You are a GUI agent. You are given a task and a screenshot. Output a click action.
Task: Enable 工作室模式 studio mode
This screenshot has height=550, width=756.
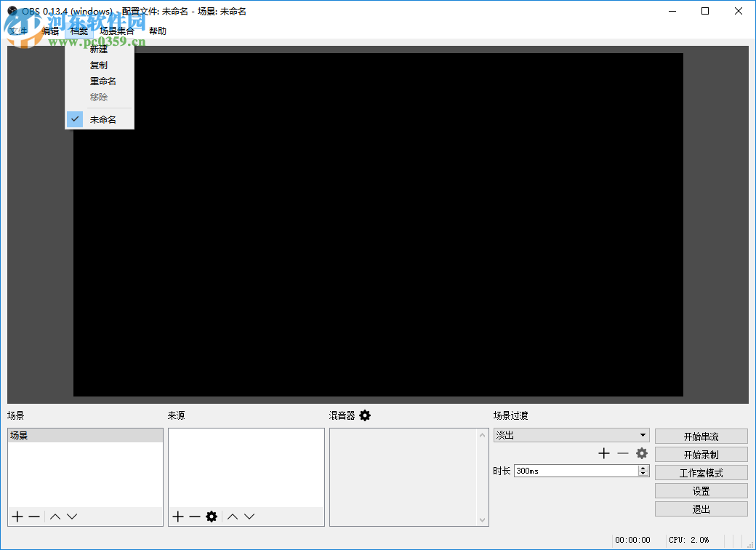point(700,471)
